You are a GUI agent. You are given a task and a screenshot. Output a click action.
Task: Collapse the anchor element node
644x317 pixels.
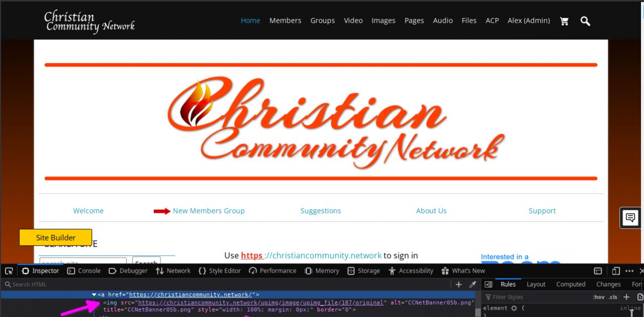tap(94, 294)
